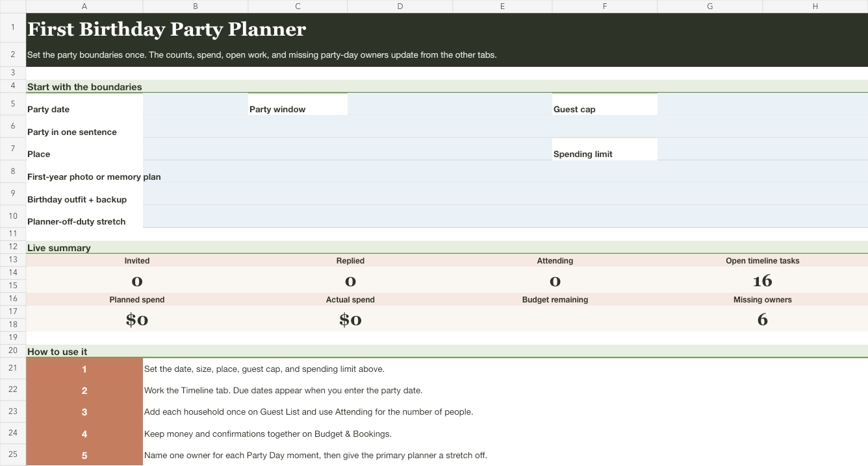Click the 'Invited' summary label
Screen dimensions: 868x466
137,261
